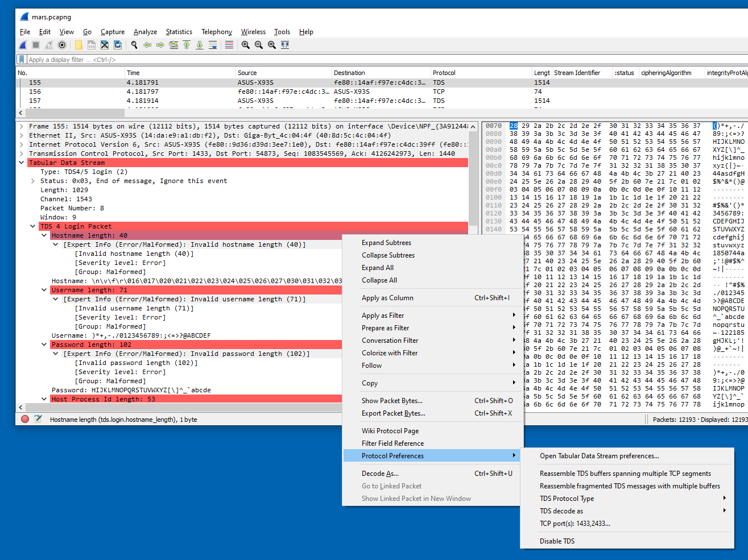The width and height of the screenshot is (748, 560).
Task: Select Export Packet Bytes option
Action: coord(432,413)
